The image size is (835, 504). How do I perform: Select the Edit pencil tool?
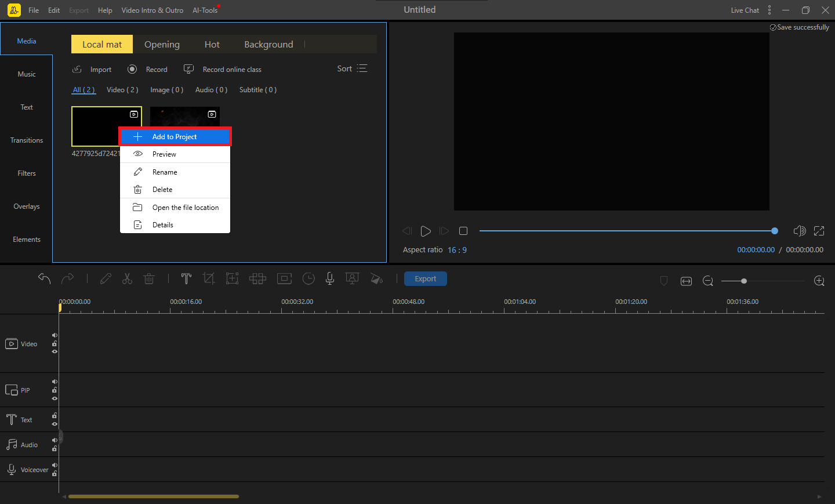(106, 279)
